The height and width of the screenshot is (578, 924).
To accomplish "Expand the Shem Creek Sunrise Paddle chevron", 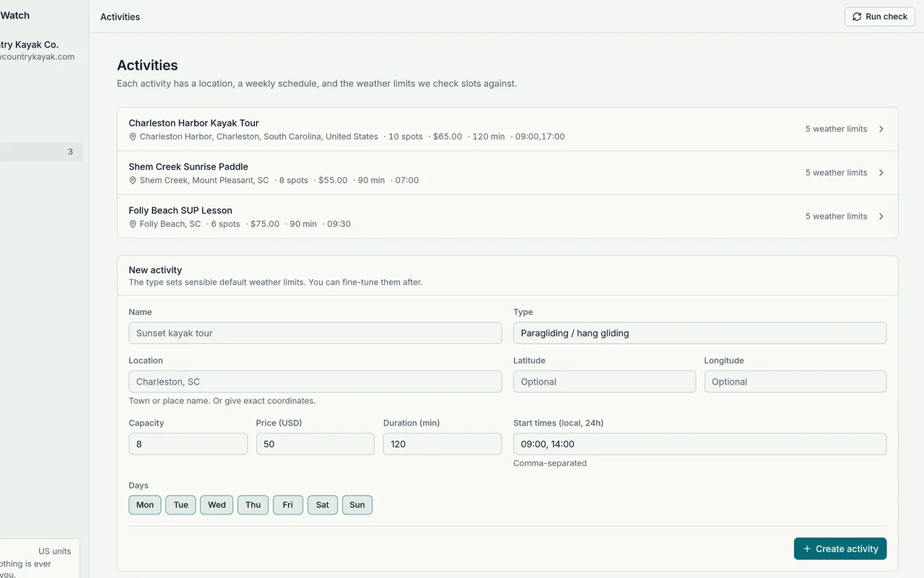I will (x=881, y=173).
